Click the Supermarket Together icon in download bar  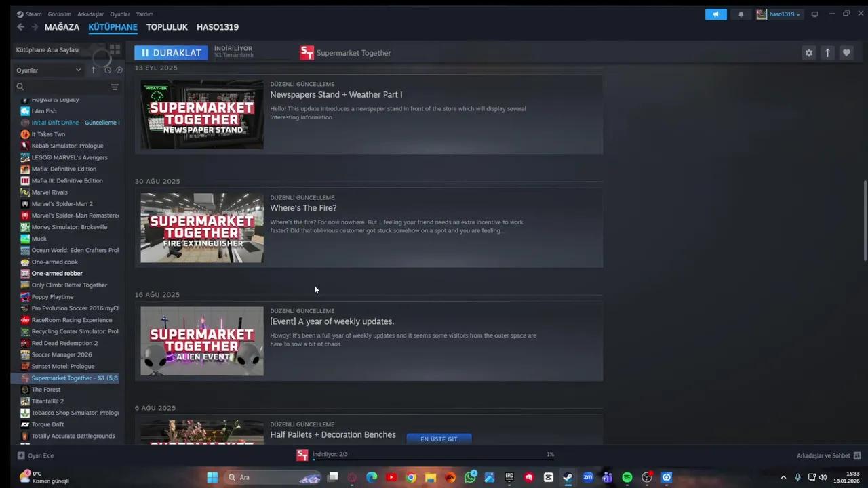pyautogui.click(x=302, y=455)
